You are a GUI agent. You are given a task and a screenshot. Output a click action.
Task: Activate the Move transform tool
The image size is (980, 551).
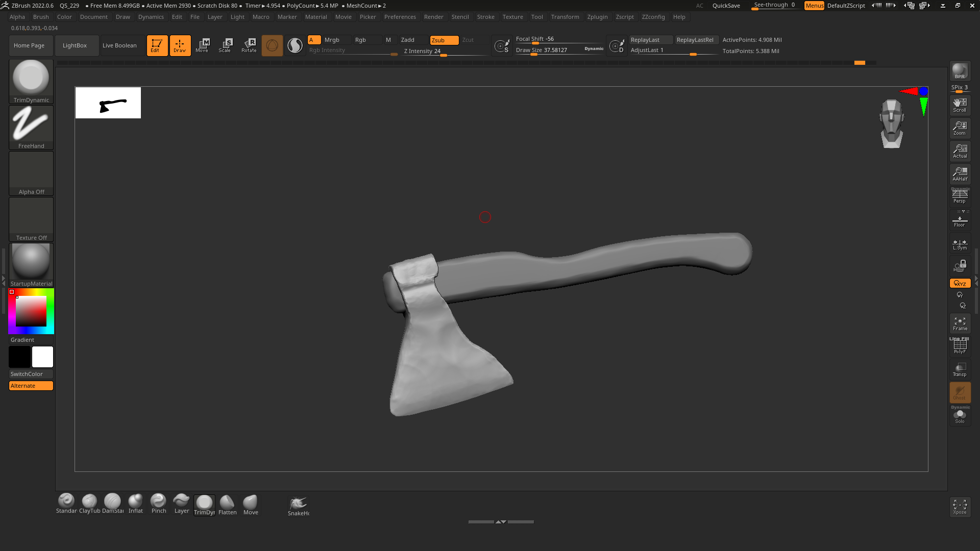pos(203,45)
